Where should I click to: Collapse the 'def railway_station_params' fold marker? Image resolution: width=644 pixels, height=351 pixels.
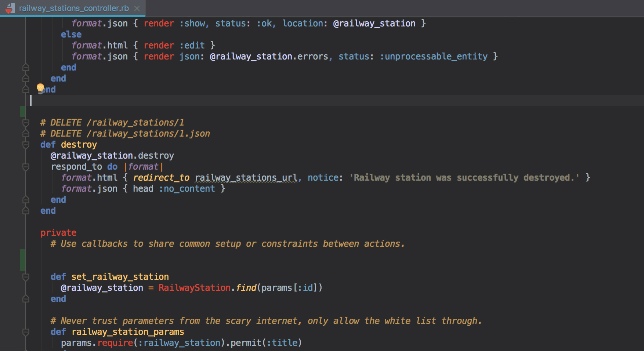click(x=26, y=332)
